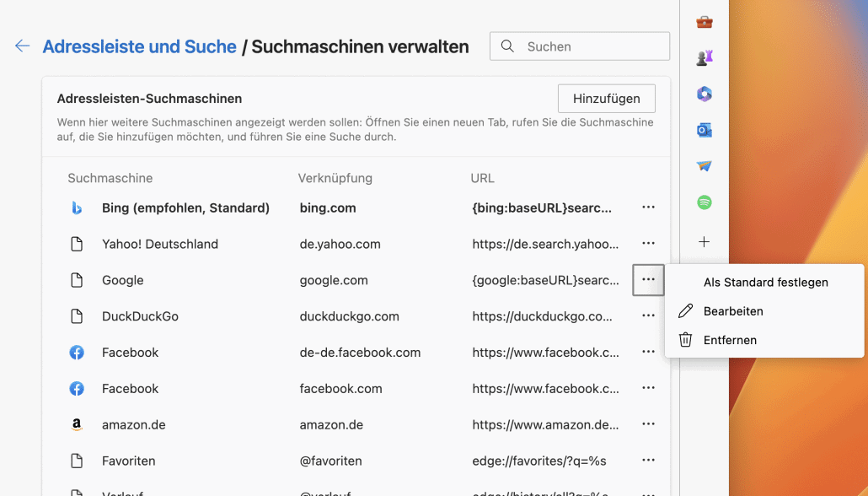Select 'Bearbeiten' in the context menu
This screenshot has height=496, width=868.
(733, 311)
